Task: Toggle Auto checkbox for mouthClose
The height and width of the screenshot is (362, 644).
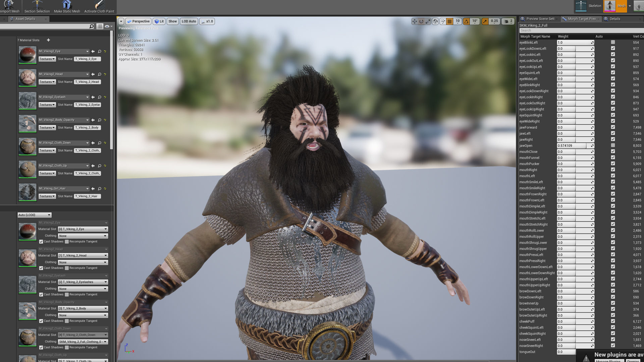Action: 613,152
